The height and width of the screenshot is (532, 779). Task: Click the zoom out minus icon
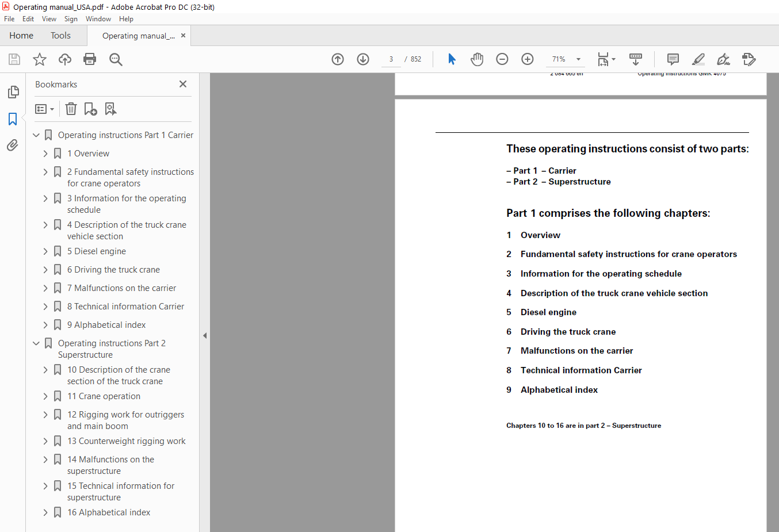pyautogui.click(x=502, y=59)
